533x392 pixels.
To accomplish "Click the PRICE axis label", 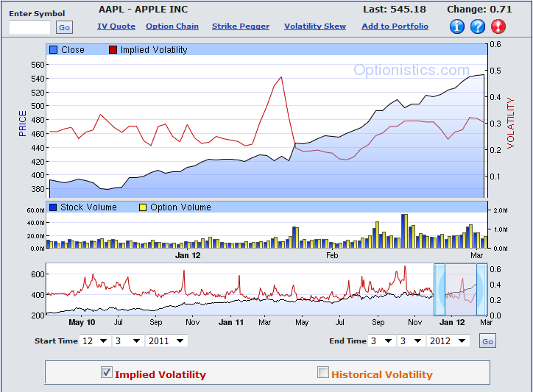I will tap(22, 124).
